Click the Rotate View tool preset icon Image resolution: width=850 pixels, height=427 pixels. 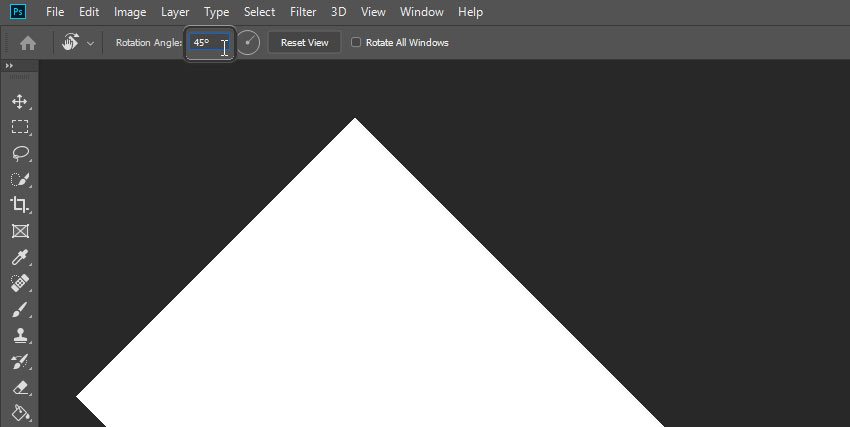coord(70,42)
